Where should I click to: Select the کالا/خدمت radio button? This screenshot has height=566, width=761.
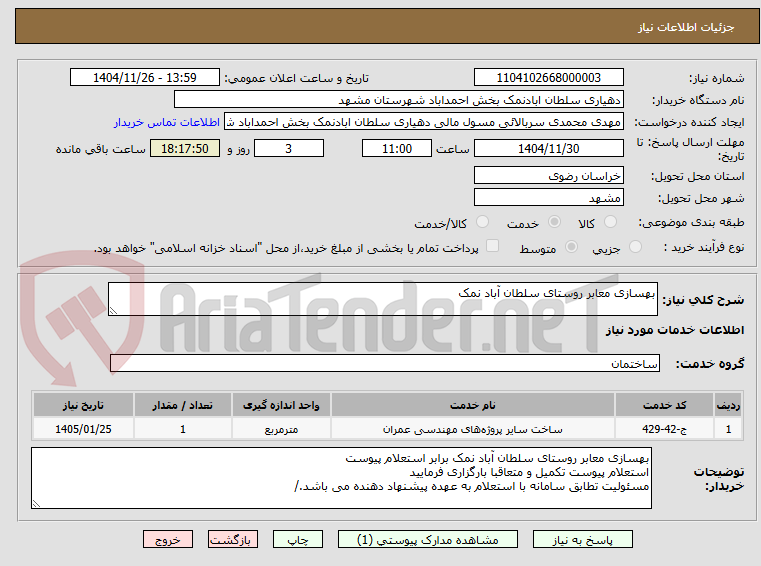482,222
